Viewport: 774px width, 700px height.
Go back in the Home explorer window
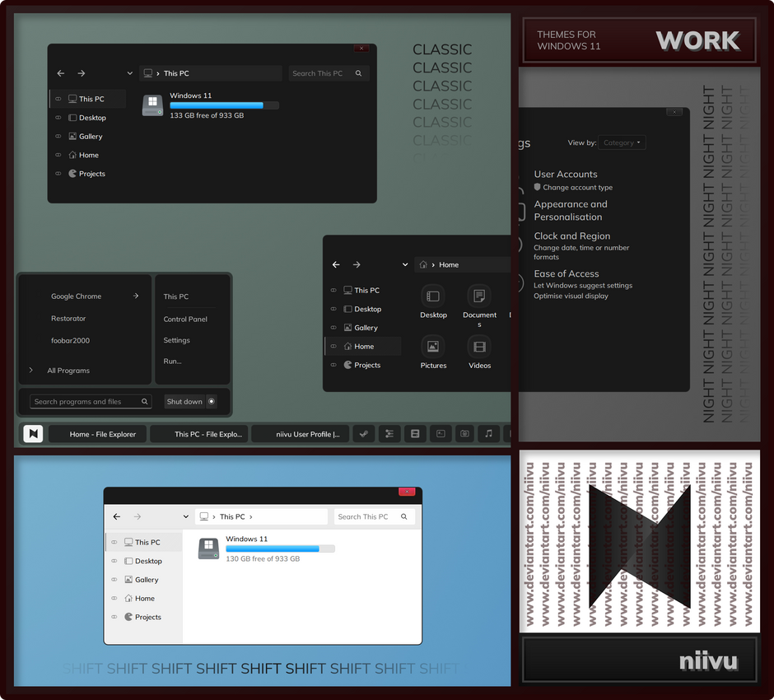pos(336,264)
